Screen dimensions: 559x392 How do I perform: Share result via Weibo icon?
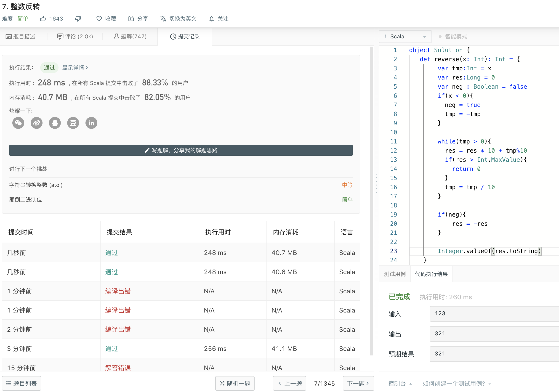(x=37, y=123)
